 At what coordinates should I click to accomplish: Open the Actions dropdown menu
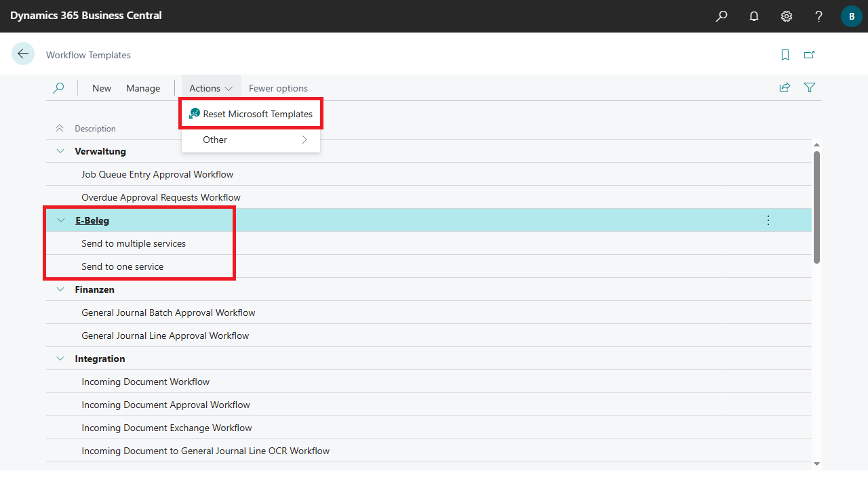click(x=211, y=88)
